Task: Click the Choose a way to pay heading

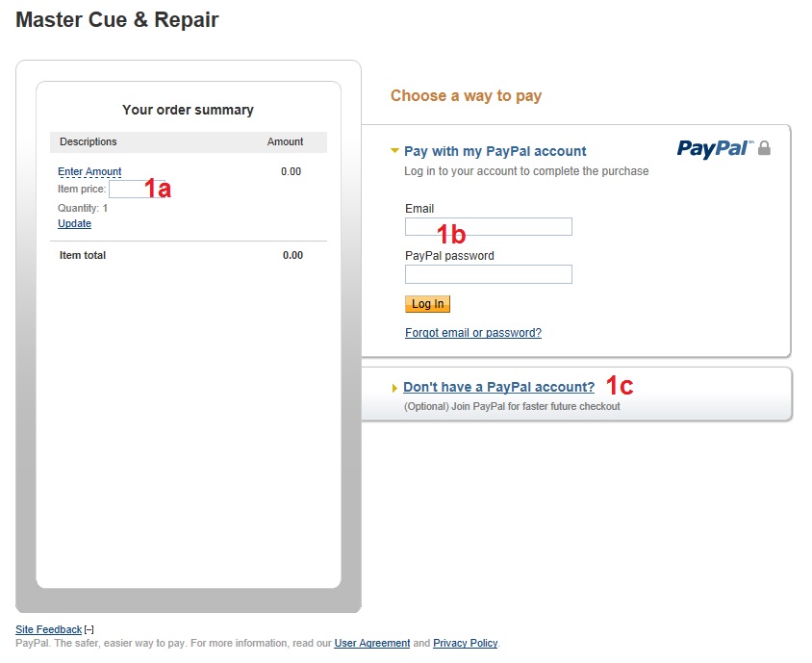Action: coord(466,95)
